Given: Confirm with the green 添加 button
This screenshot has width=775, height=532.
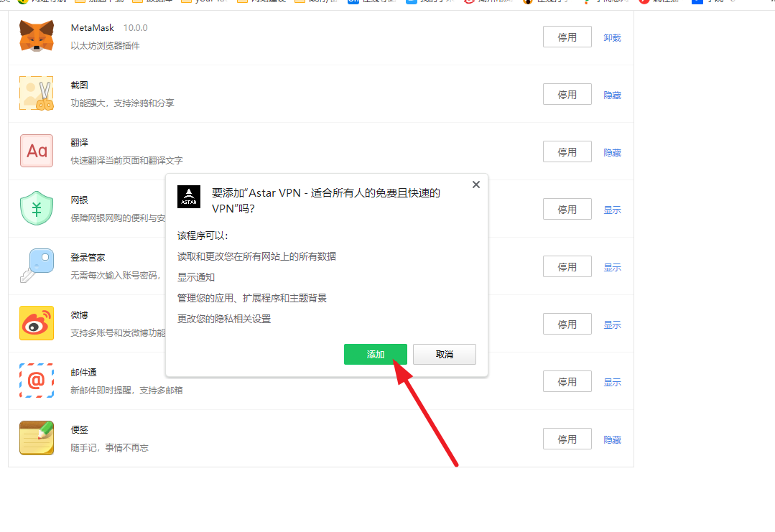Looking at the screenshot, I should (375, 354).
